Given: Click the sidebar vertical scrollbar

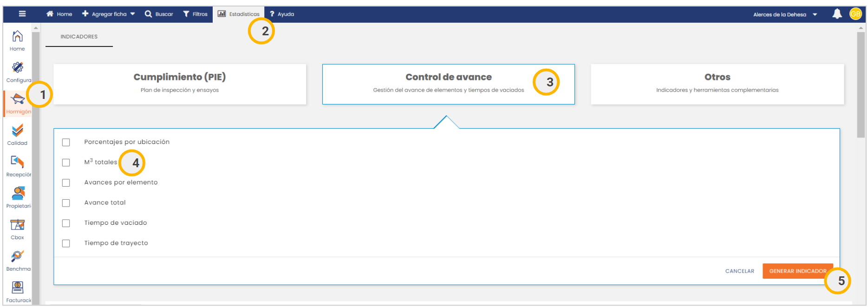Looking at the screenshot, I should point(36,167).
